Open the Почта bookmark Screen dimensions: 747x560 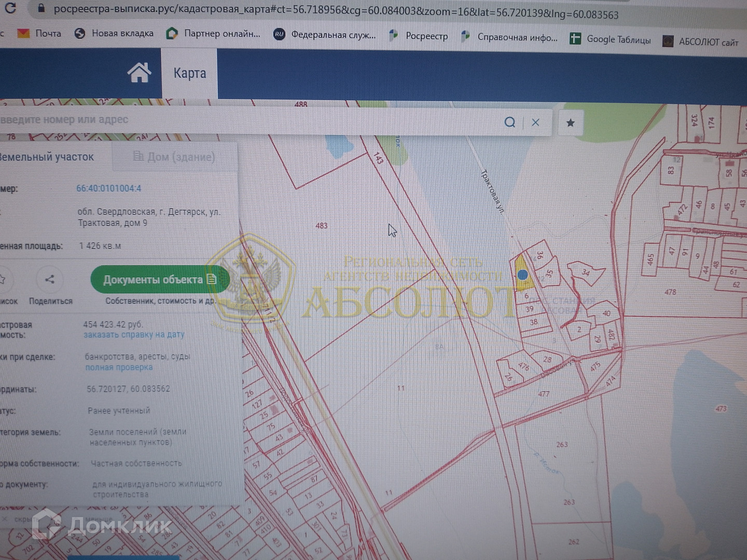click(x=39, y=33)
